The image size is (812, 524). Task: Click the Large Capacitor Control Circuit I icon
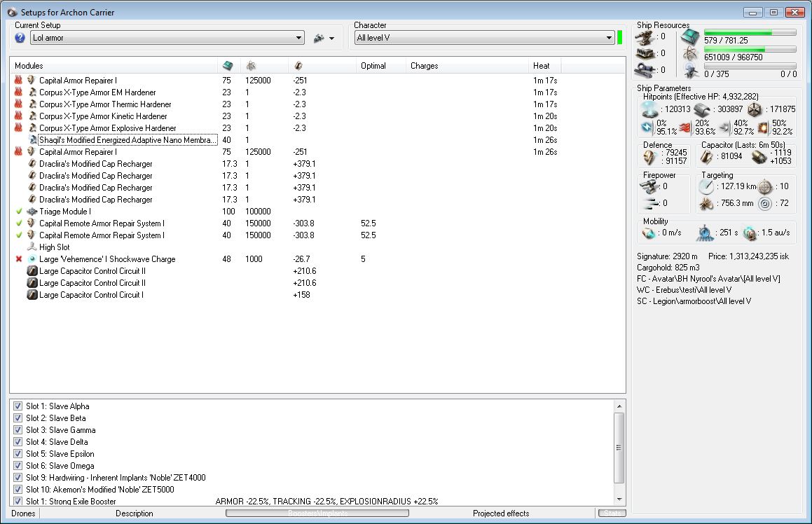[32, 295]
